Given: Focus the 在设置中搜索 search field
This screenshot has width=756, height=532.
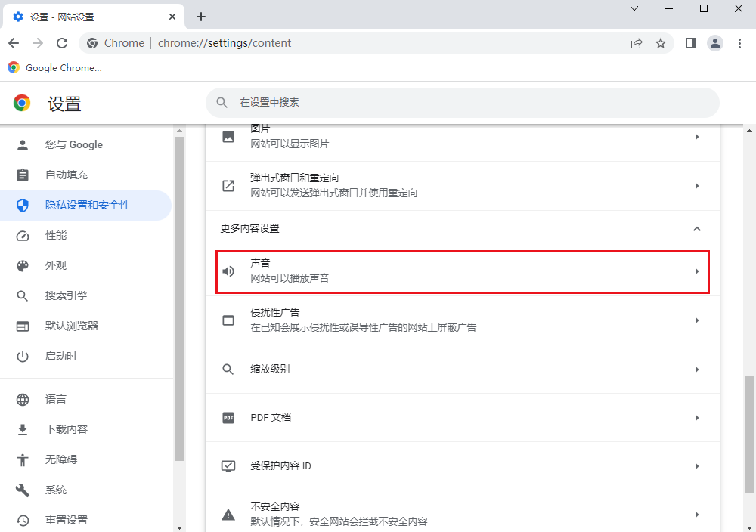Looking at the screenshot, I should click(463, 103).
